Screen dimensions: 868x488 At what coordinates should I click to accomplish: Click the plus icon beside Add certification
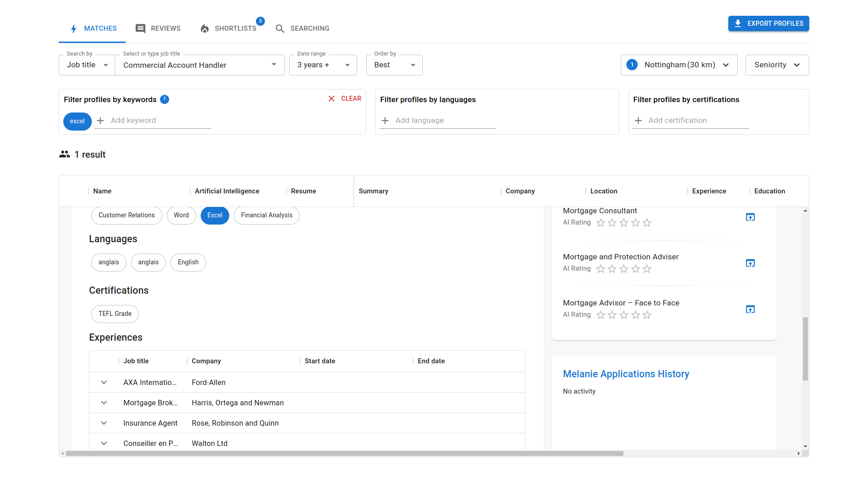click(638, 121)
